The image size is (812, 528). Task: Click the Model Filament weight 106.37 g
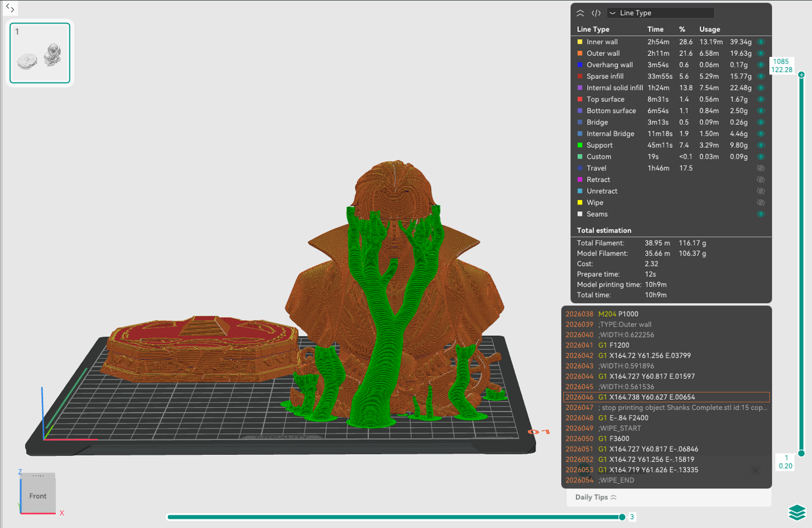coord(692,253)
